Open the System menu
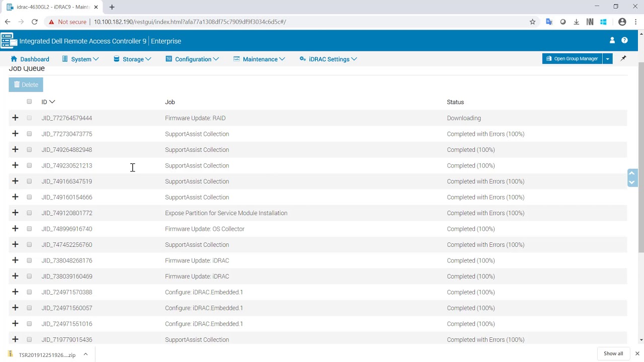Image resolution: width=644 pixels, height=362 pixels. (80, 59)
